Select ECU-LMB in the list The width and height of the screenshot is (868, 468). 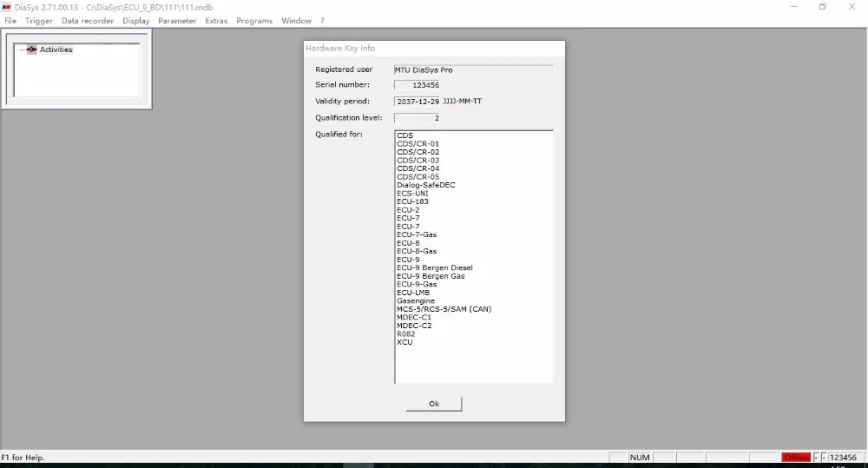(413, 293)
